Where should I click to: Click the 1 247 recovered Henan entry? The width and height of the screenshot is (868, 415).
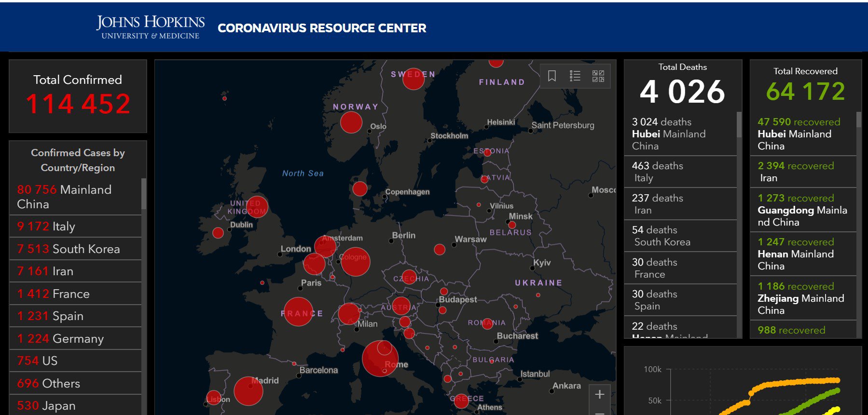pyautogui.click(x=803, y=254)
